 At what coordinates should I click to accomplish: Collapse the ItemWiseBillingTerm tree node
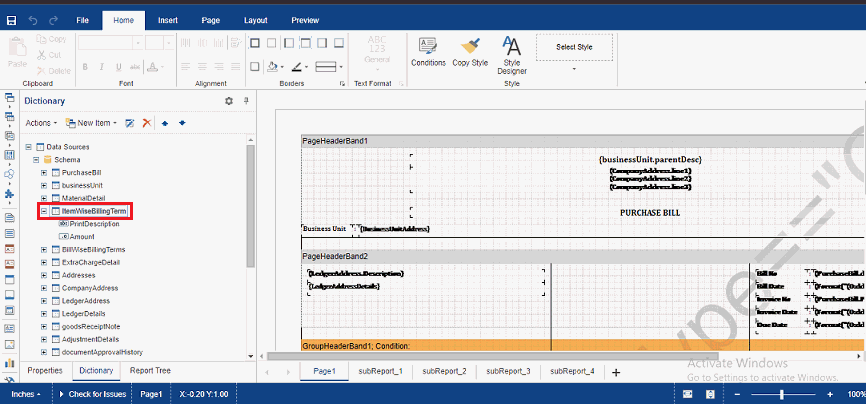pos(44,211)
